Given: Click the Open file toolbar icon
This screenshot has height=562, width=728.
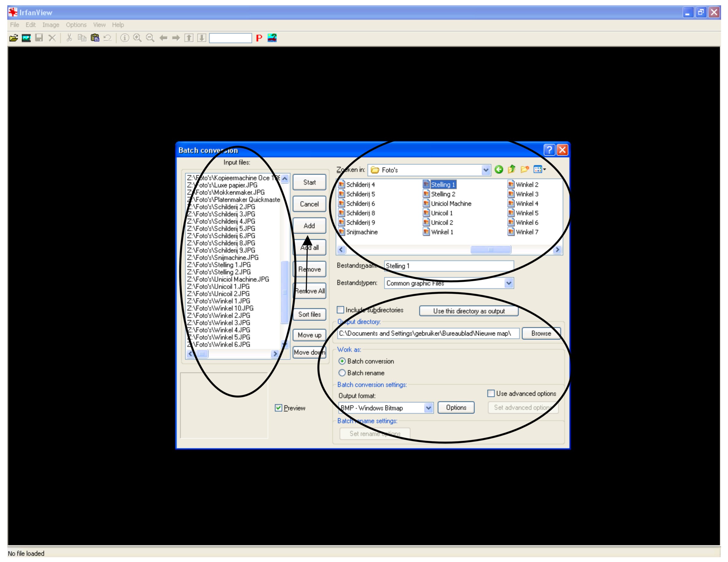Looking at the screenshot, I should 13,38.
